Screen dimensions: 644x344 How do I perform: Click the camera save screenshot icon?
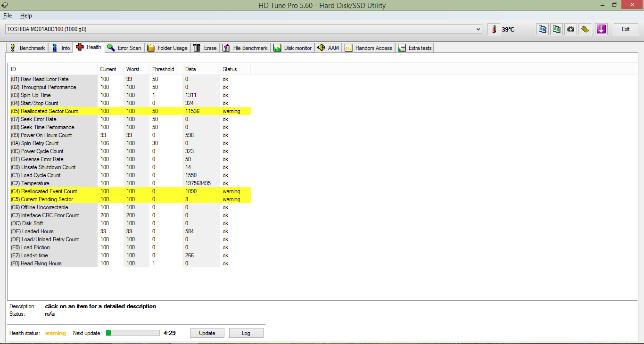pos(571,29)
